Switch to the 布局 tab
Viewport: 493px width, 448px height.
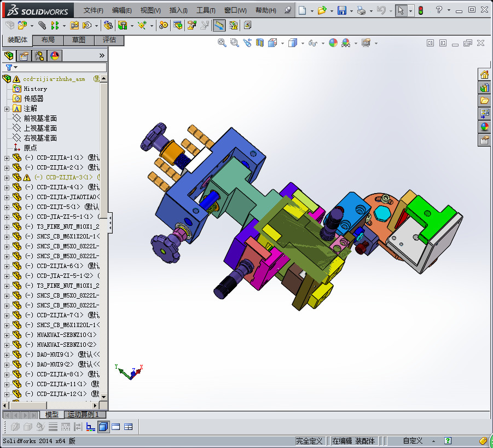48,40
